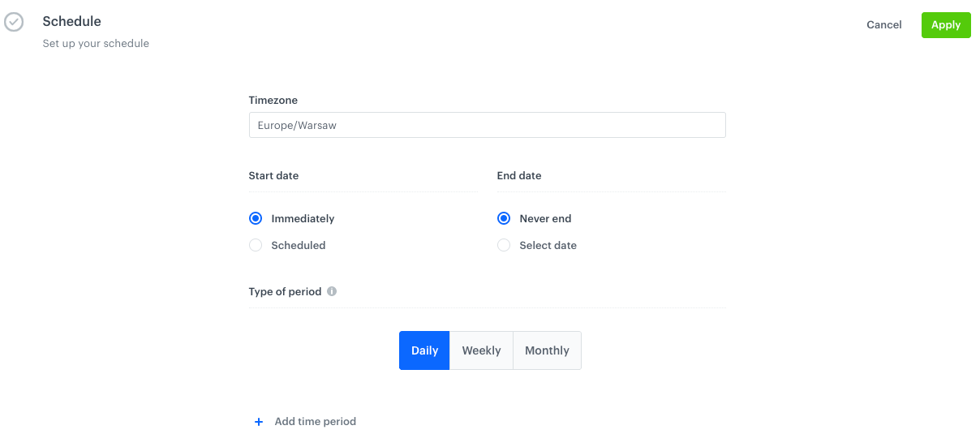Click the plus icon before Add time period
The width and height of the screenshot is (980, 447).
259,422
